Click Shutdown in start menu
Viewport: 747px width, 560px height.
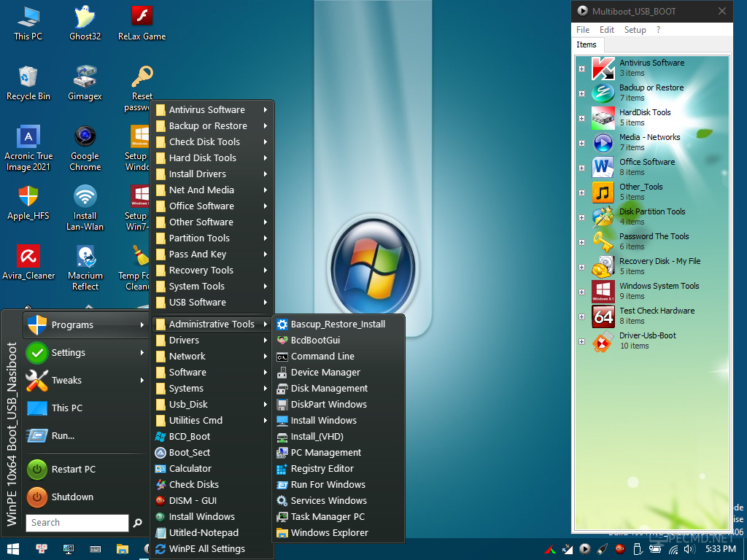point(86,497)
